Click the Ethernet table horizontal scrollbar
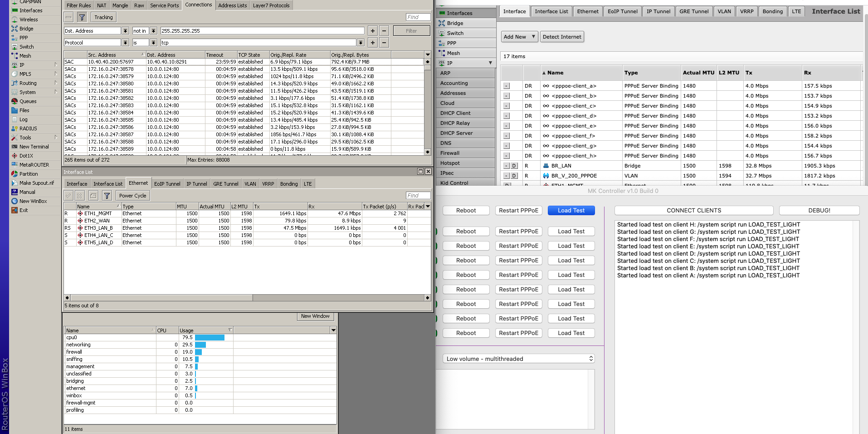 pyautogui.click(x=159, y=298)
